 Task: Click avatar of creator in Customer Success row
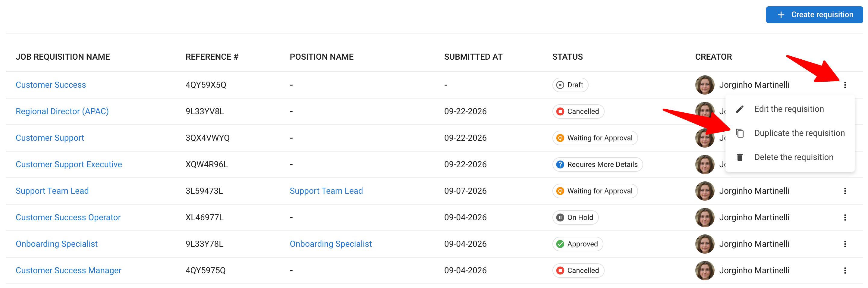pyautogui.click(x=705, y=85)
